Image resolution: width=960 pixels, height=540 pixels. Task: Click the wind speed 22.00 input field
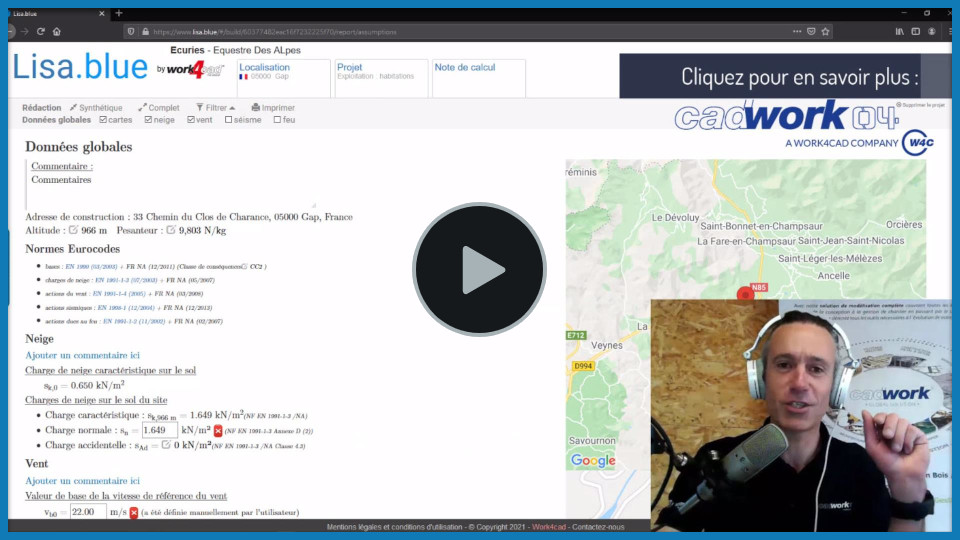click(88, 512)
